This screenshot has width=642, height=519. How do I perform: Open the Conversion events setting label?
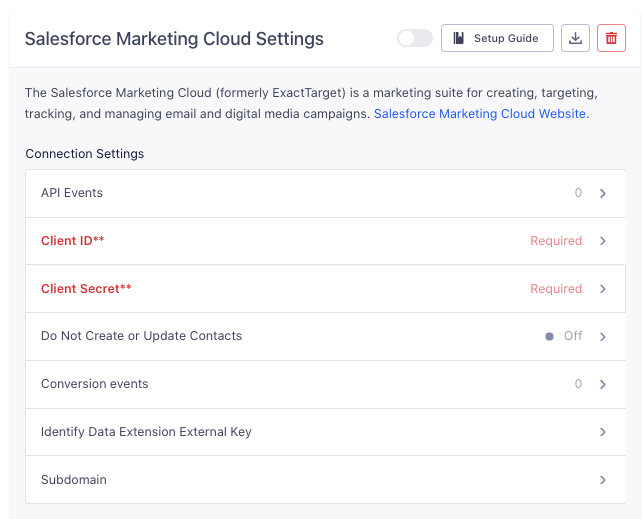click(x=94, y=384)
